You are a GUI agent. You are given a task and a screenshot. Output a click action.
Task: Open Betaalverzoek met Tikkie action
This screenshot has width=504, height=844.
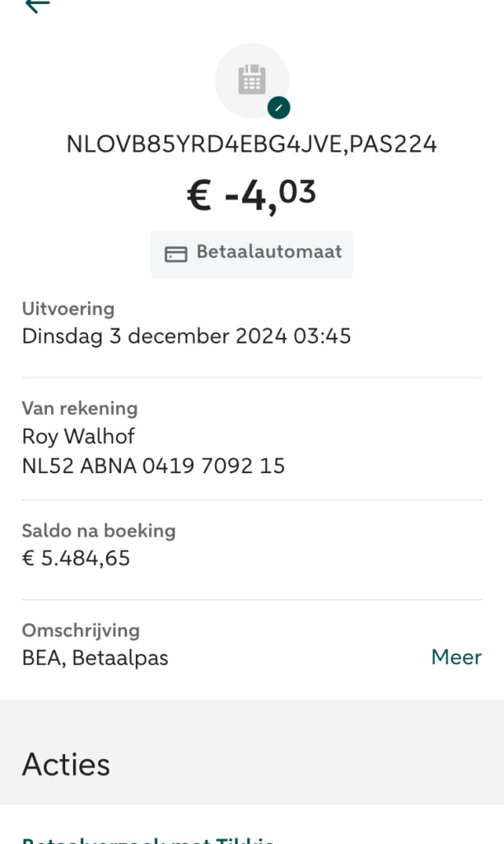point(148,838)
